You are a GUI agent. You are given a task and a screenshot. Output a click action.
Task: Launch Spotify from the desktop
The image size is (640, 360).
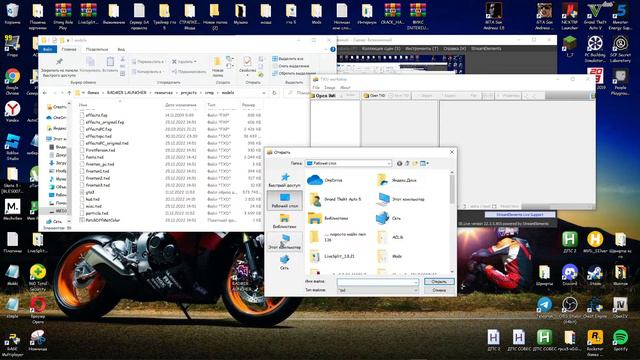coord(620,340)
